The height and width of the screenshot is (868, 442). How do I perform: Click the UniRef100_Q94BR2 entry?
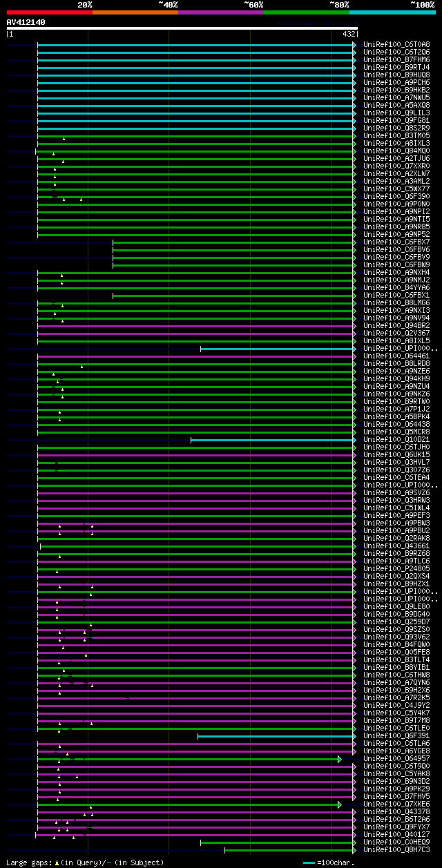(x=396, y=325)
